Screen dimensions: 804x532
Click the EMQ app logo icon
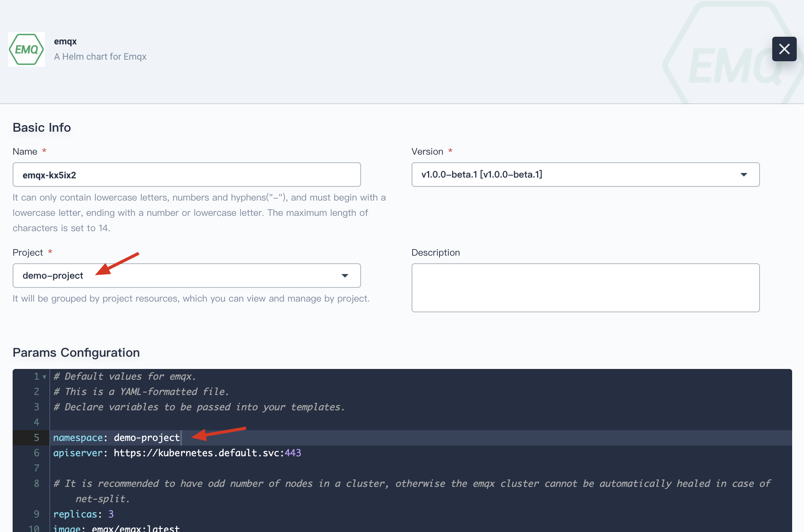(26, 49)
